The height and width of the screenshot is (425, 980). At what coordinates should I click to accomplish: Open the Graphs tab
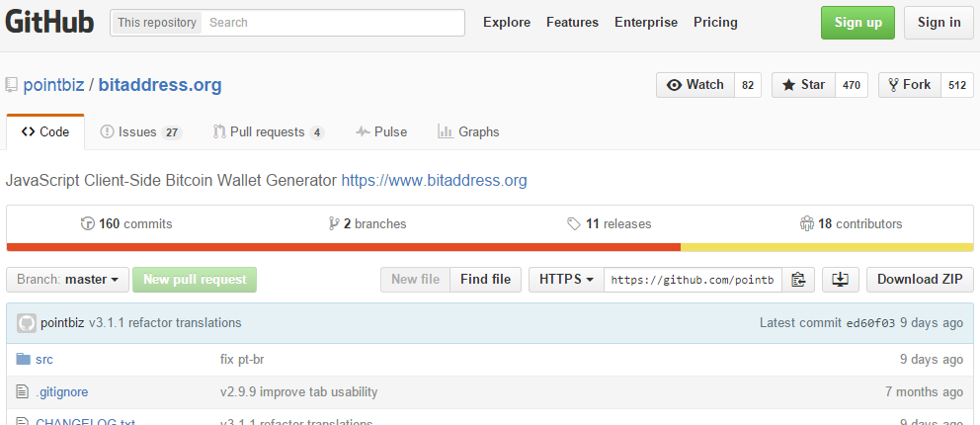(x=468, y=131)
